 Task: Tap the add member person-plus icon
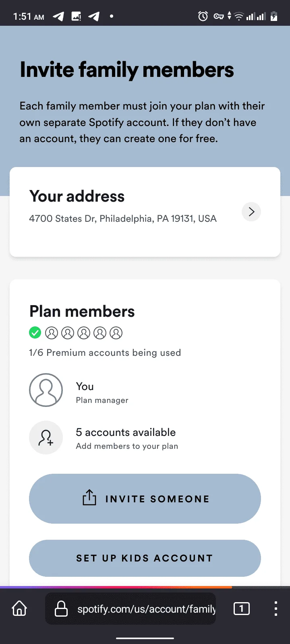click(46, 438)
